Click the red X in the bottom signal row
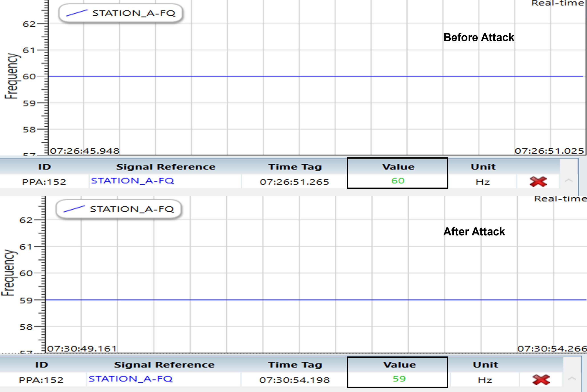The width and height of the screenshot is (587, 392). [541, 380]
